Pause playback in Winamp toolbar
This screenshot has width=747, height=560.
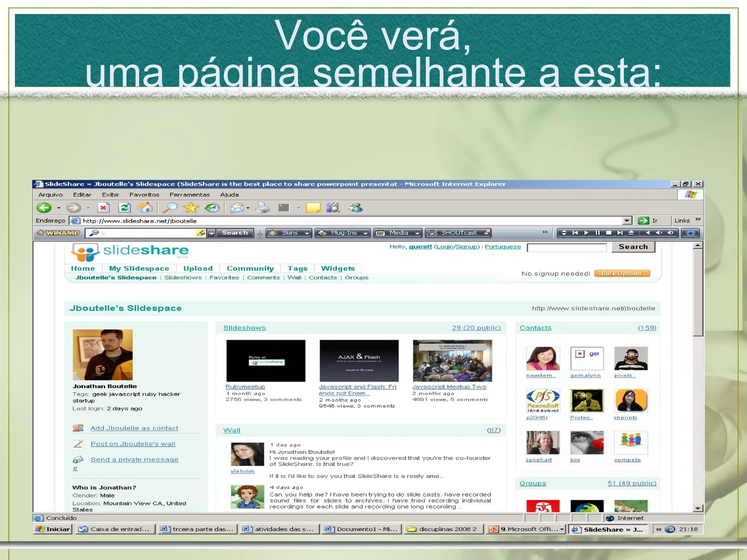click(597, 233)
